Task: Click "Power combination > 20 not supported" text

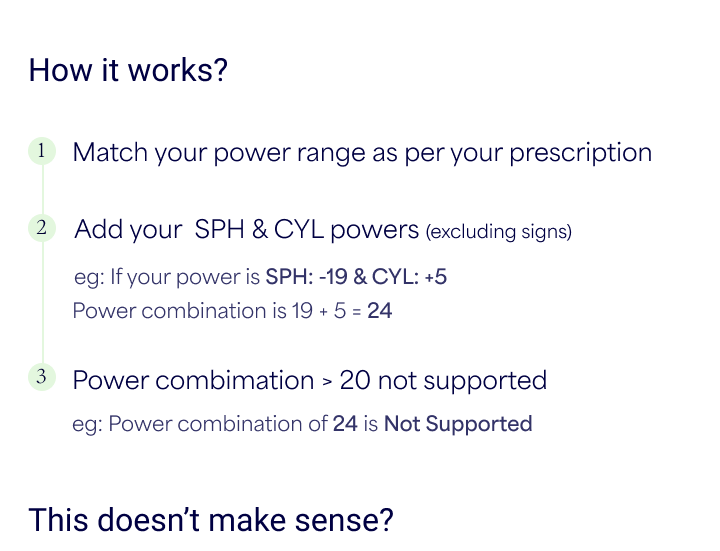Action: click(309, 381)
